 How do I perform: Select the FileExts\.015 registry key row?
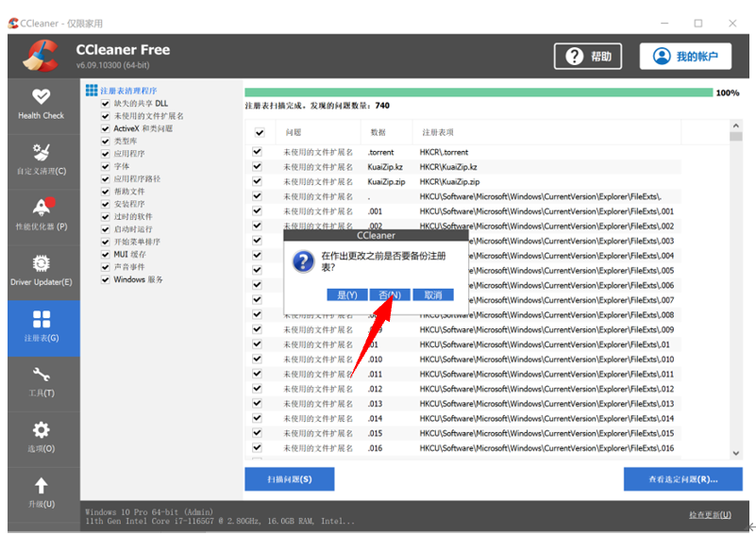coord(546,433)
